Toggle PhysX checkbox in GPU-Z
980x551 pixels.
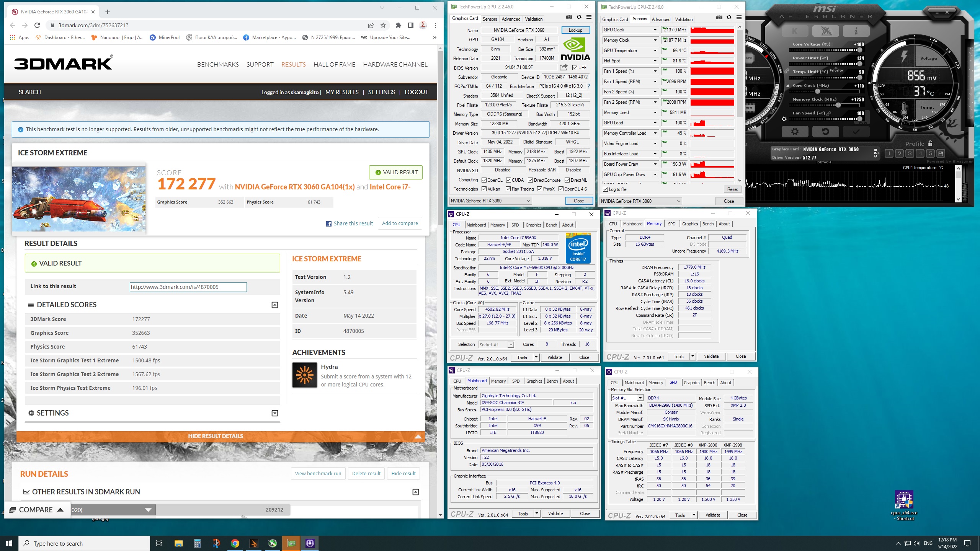540,189
